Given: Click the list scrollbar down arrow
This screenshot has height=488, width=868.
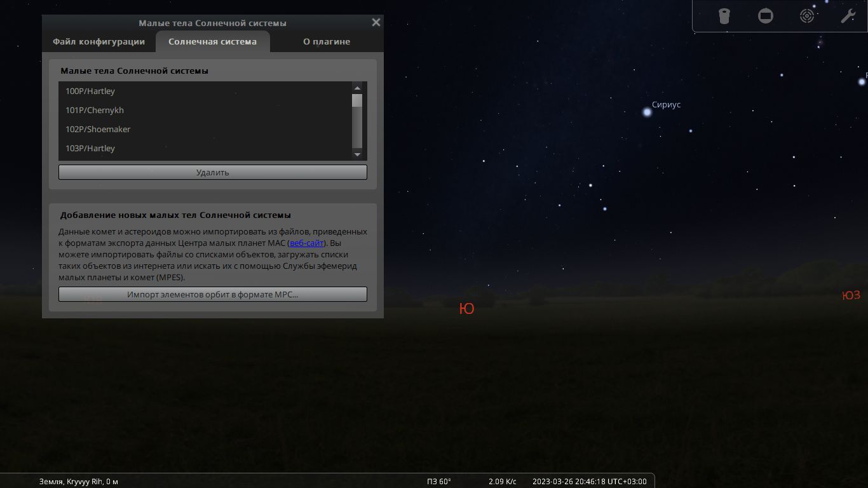Looking at the screenshot, I should pos(357,154).
